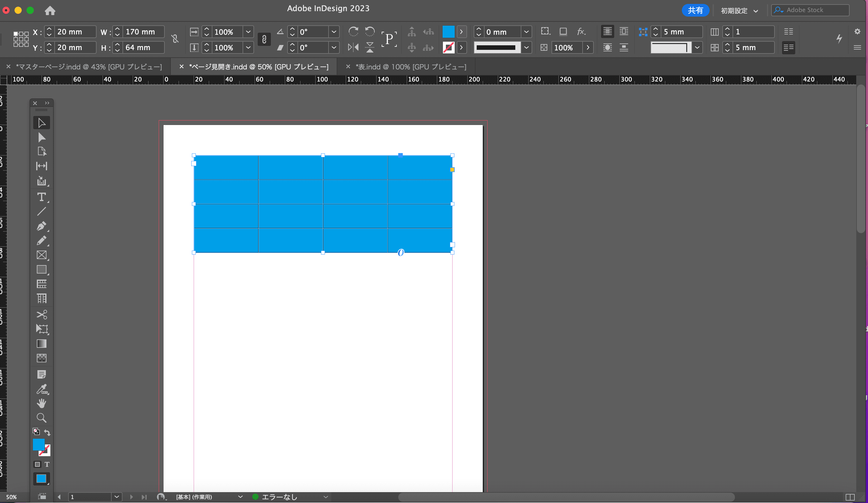Open control panel hamburger menu

coord(857,48)
